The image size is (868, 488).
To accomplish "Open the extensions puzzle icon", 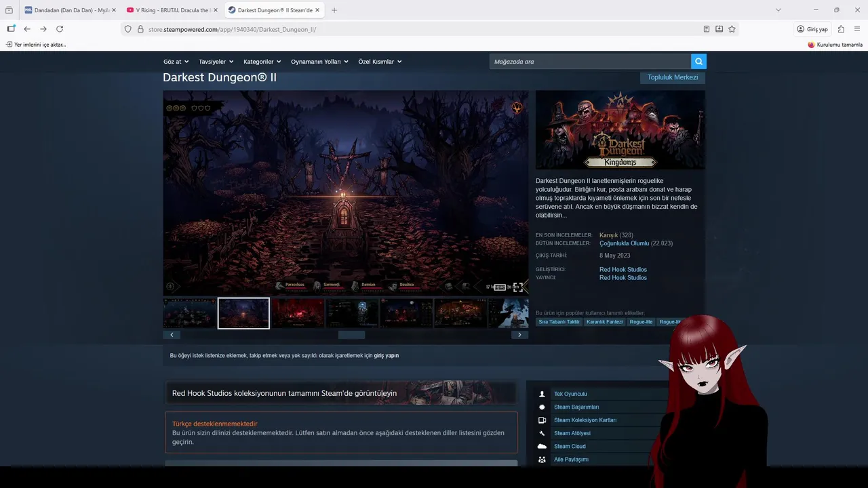I will click(x=841, y=29).
